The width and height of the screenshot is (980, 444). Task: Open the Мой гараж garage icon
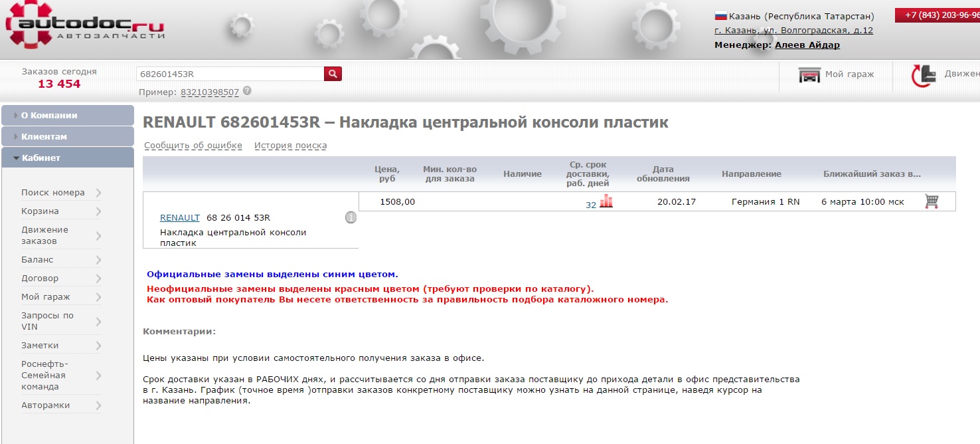tap(809, 75)
